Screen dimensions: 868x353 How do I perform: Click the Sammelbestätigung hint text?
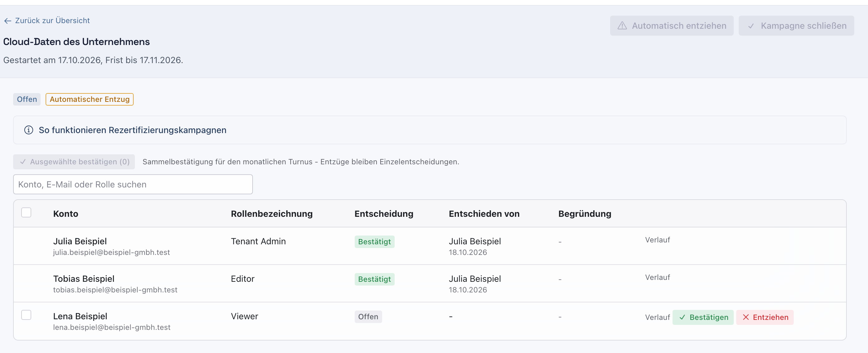(301, 162)
